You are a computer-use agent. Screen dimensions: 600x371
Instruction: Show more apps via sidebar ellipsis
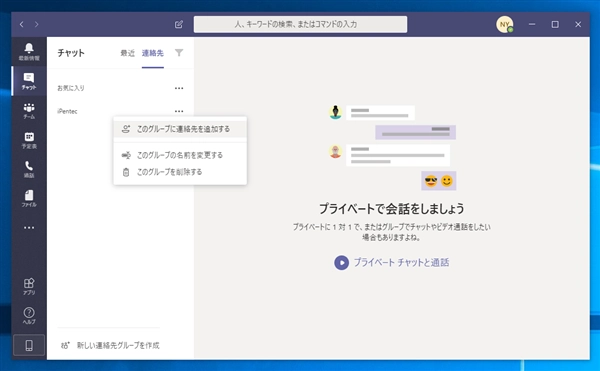coord(29,228)
